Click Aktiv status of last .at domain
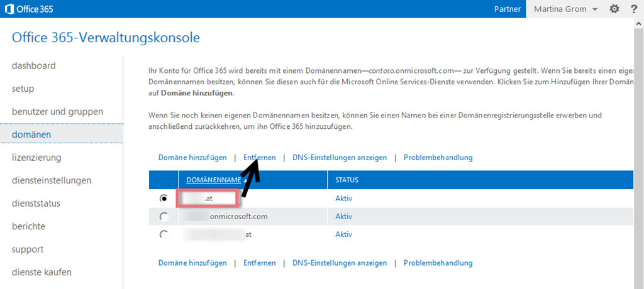Image resolution: width=644 pixels, height=289 pixels. [x=344, y=234]
